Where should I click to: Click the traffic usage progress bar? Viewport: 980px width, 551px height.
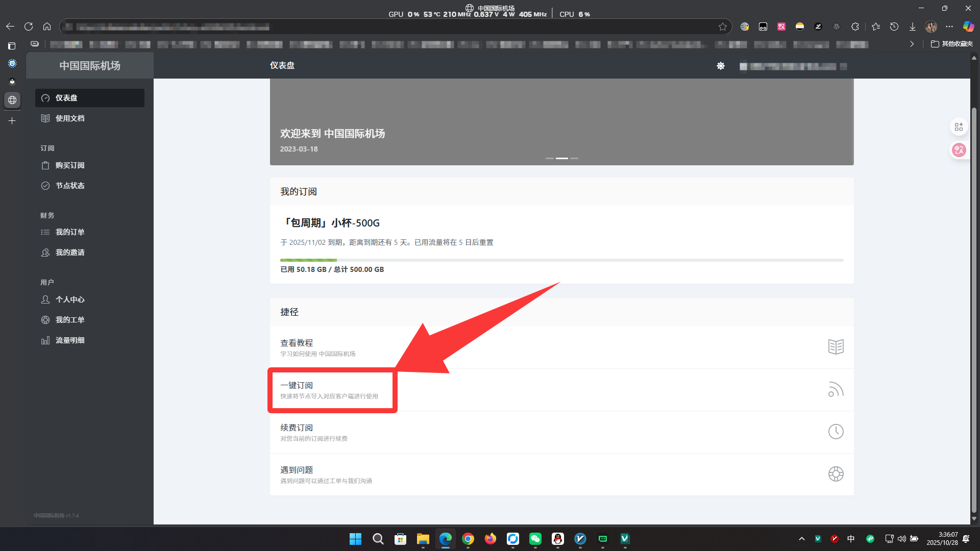click(x=561, y=260)
